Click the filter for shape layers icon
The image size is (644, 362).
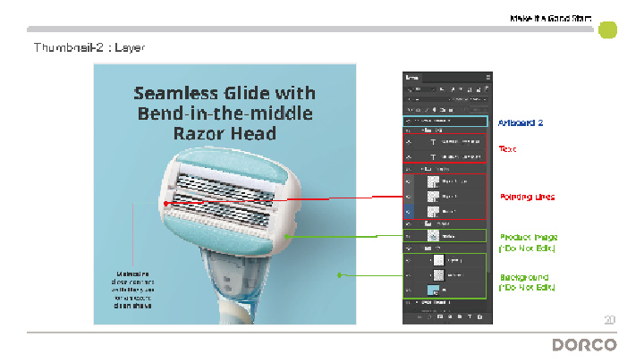click(x=470, y=89)
